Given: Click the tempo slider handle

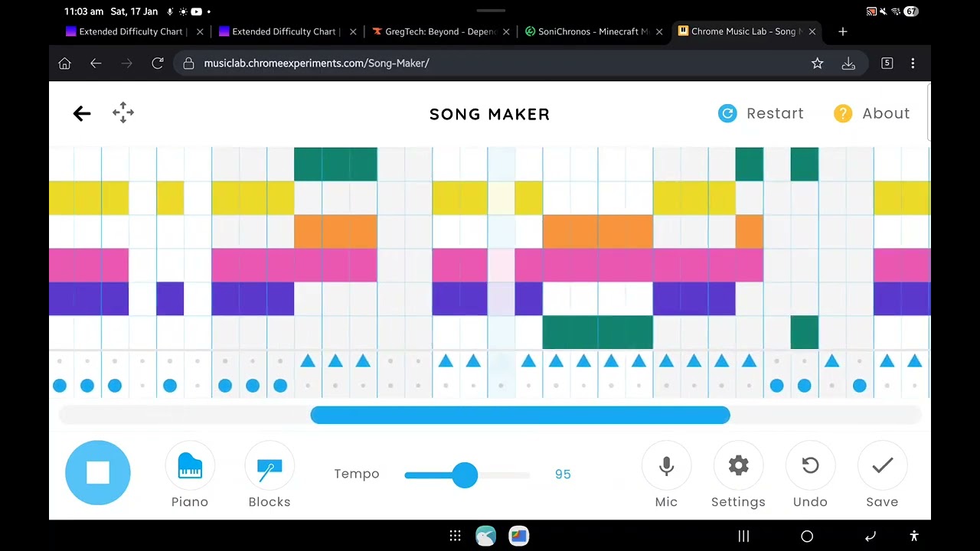Looking at the screenshot, I should tap(465, 474).
